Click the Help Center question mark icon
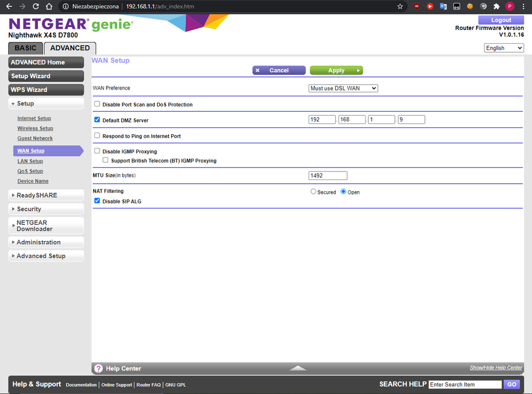 (x=99, y=368)
